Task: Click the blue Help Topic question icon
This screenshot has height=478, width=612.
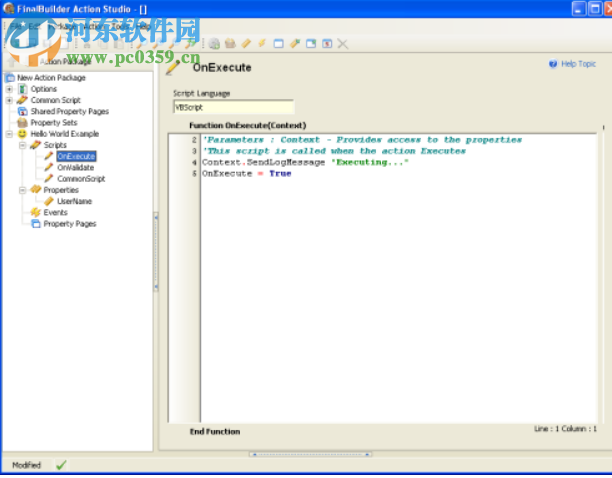Action: pos(553,64)
